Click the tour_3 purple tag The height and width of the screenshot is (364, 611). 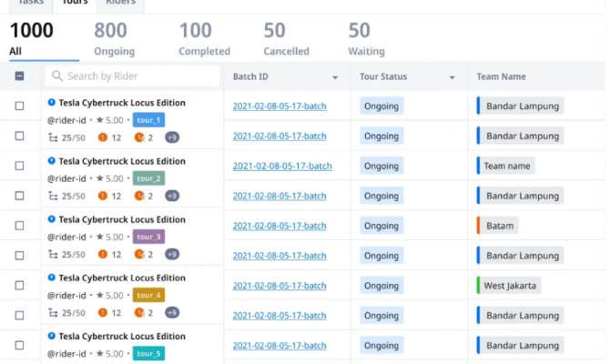coord(148,237)
